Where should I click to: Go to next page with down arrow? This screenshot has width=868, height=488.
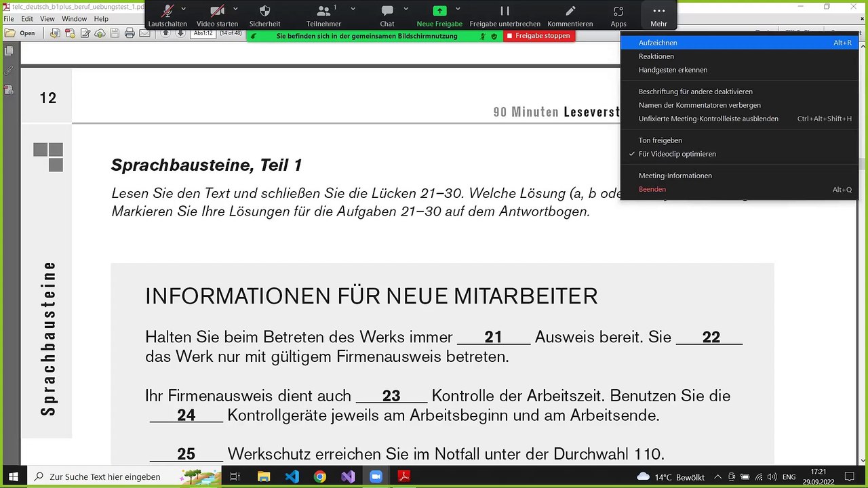(x=180, y=33)
